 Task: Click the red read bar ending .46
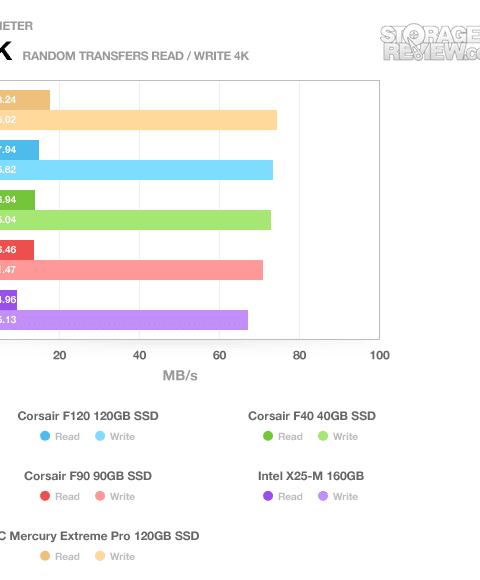[17, 250]
